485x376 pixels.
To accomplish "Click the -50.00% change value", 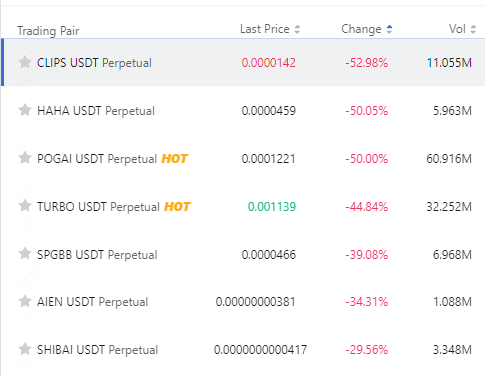I will point(367,159).
